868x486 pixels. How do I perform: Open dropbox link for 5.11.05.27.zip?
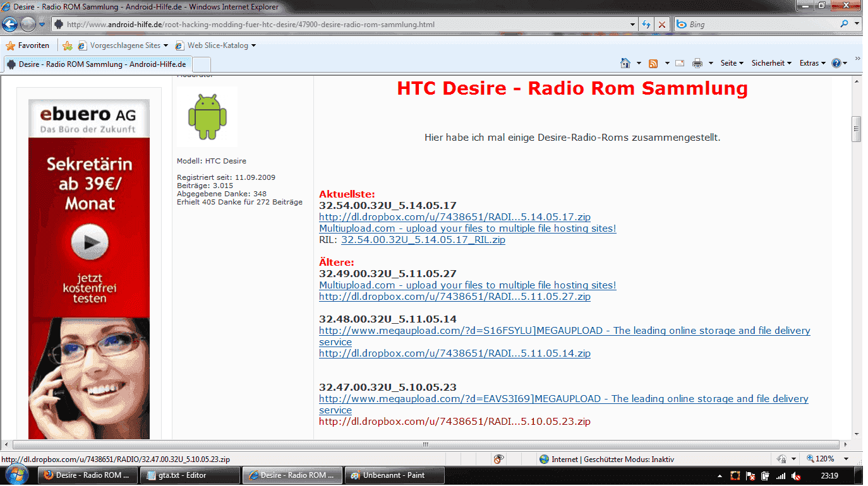coord(455,297)
